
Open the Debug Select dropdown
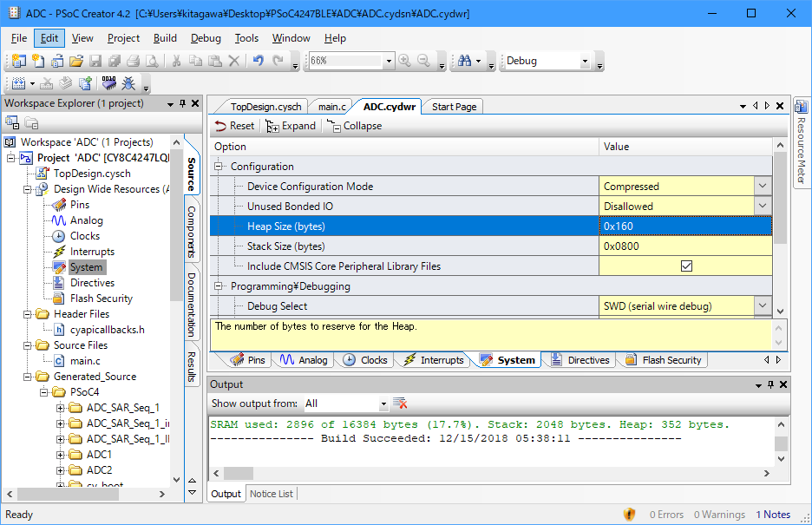[x=763, y=306]
